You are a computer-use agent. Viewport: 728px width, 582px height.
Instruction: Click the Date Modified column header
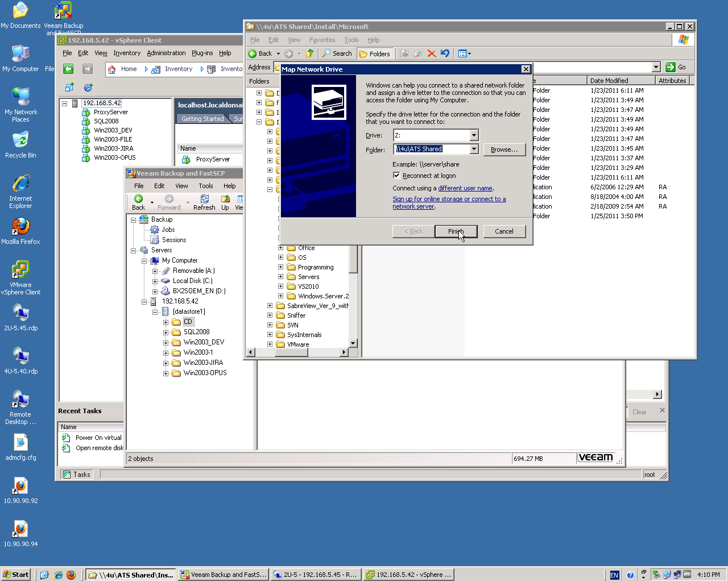click(x=621, y=81)
